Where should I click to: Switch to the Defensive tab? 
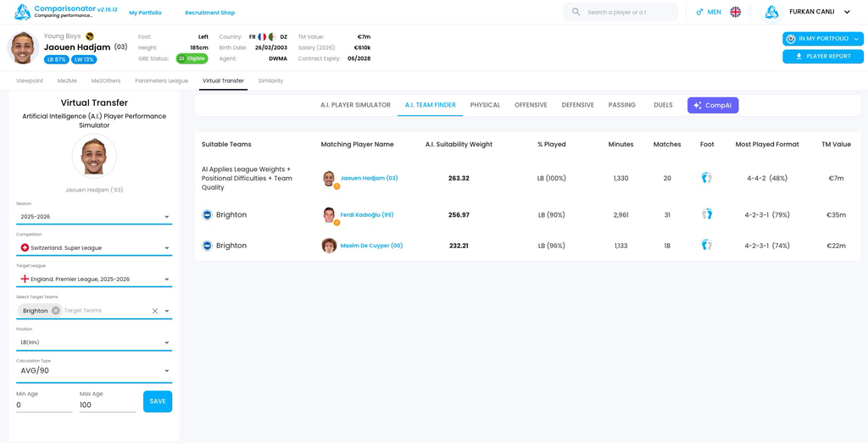coord(577,104)
